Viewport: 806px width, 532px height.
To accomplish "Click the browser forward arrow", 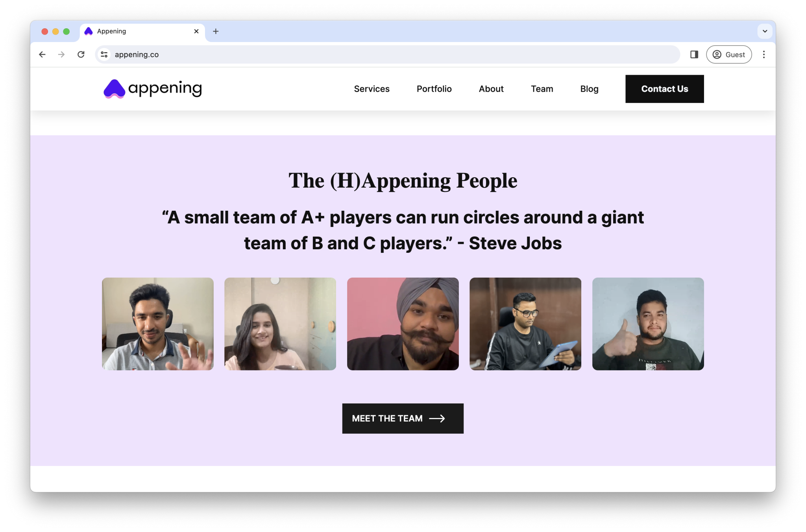I will [61, 55].
